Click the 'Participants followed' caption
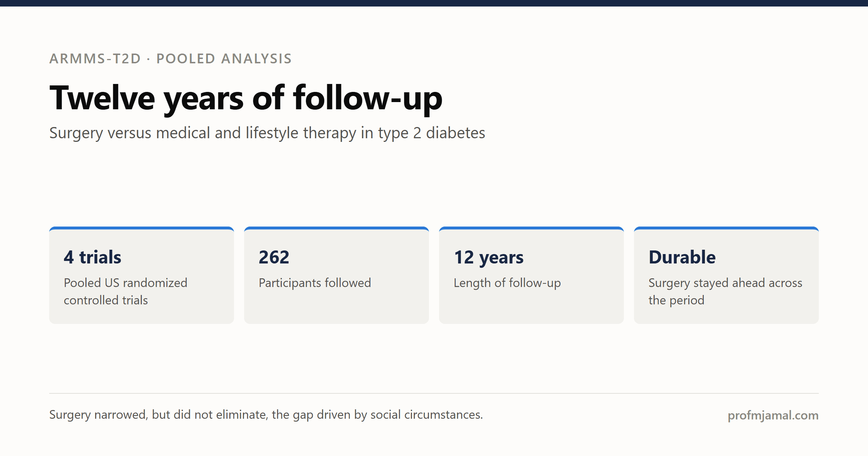The height and width of the screenshot is (456, 868). [315, 283]
